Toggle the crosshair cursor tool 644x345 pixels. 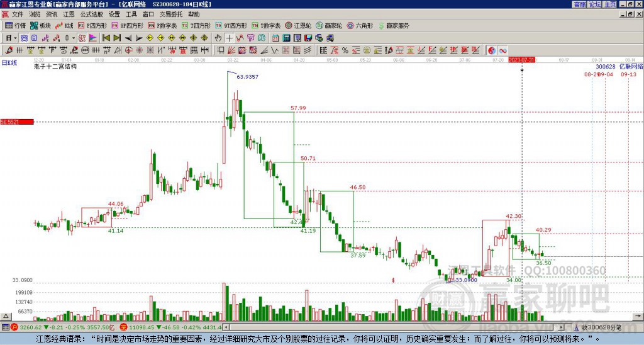coord(229,38)
